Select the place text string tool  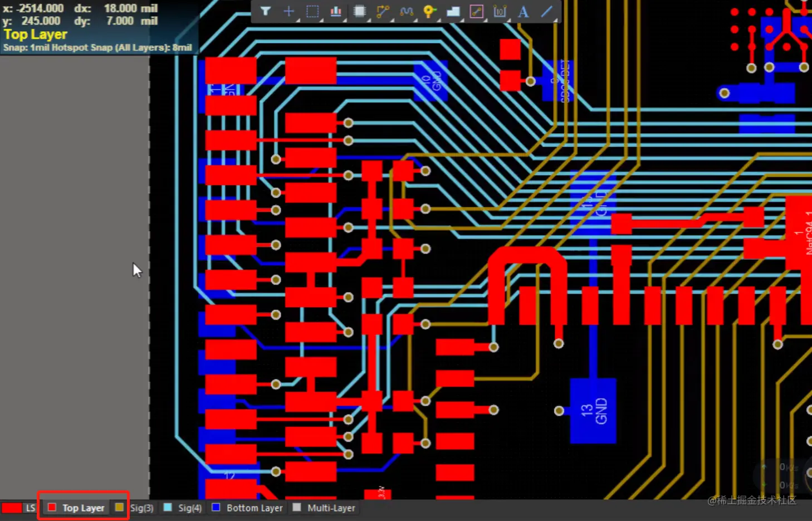point(523,11)
